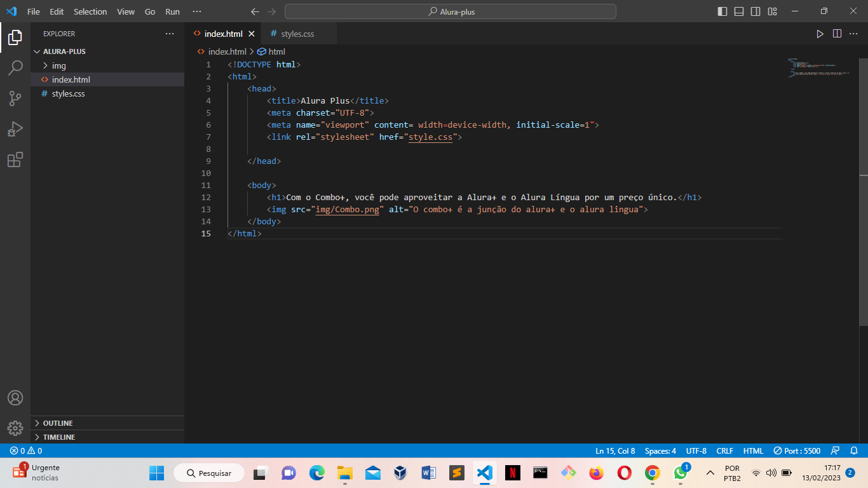Show errors and warnings in status bar
868x488 pixels.
point(26,451)
